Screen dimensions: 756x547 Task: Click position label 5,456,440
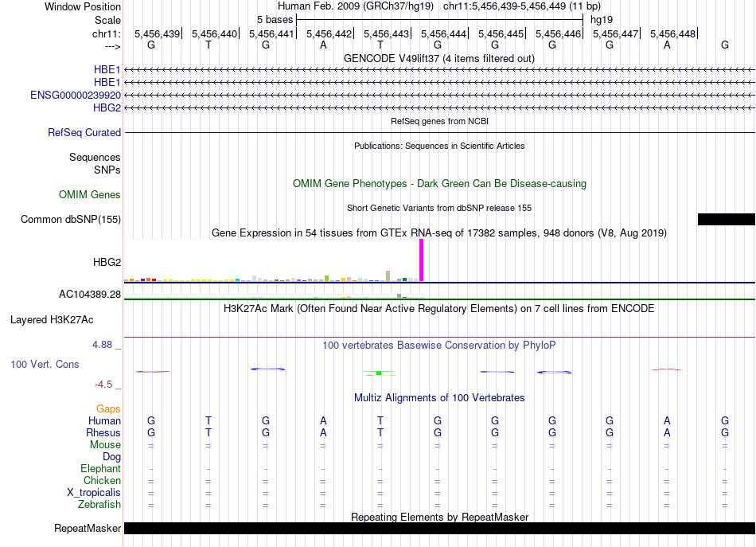(x=215, y=33)
